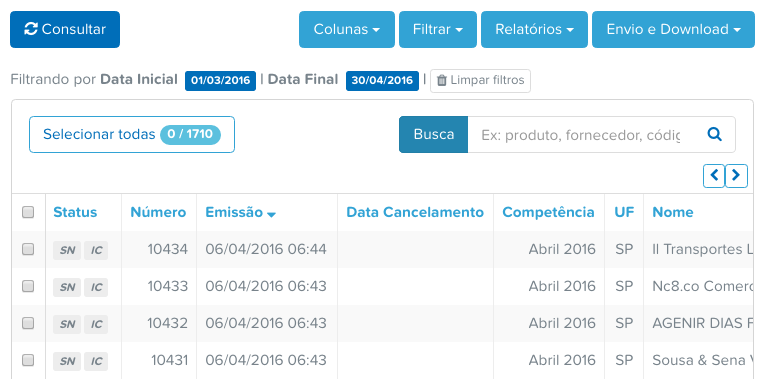Image resolution: width=764 pixels, height=379 pixels.
Task: Sort by the Número column header
Action: (x=158, y=212)
